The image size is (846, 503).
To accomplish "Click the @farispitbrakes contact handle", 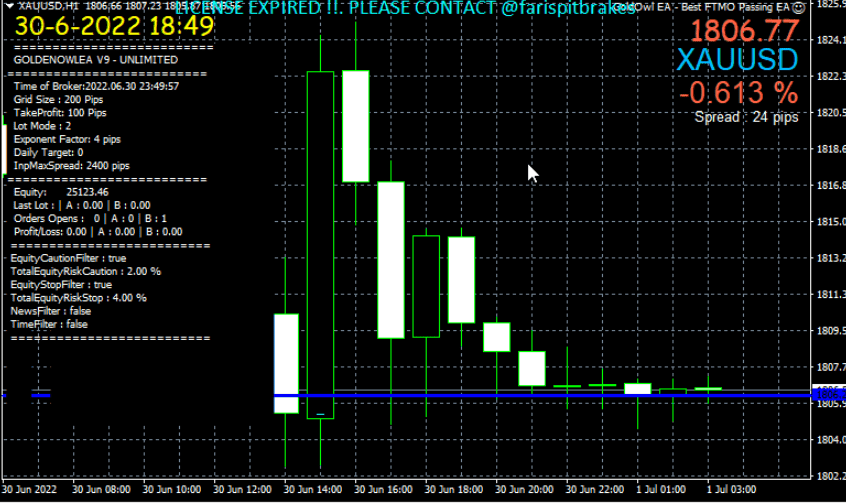I will pyautogui.click(x=567, y=8).
